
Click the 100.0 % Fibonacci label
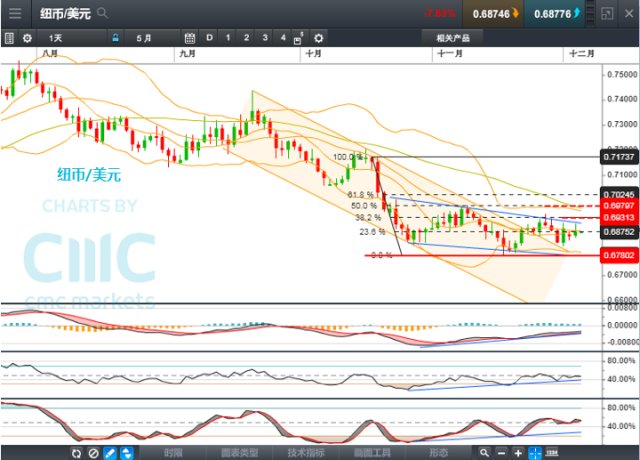[x=347, y=157]
